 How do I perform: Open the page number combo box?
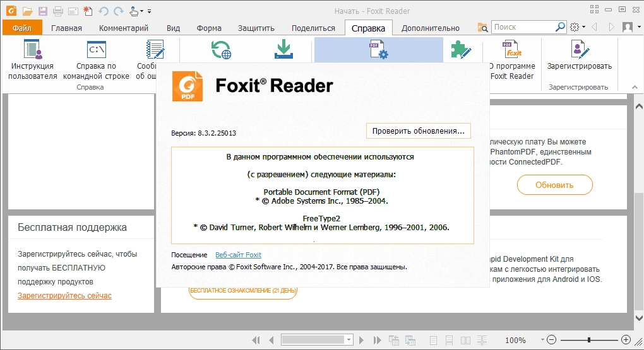[317, 340]
